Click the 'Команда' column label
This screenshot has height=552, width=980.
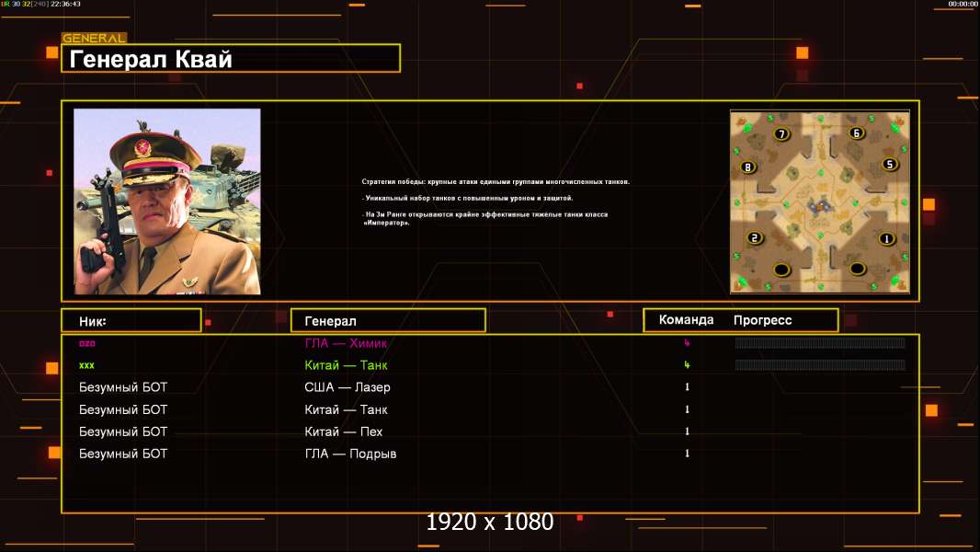(x=686, y=320)
